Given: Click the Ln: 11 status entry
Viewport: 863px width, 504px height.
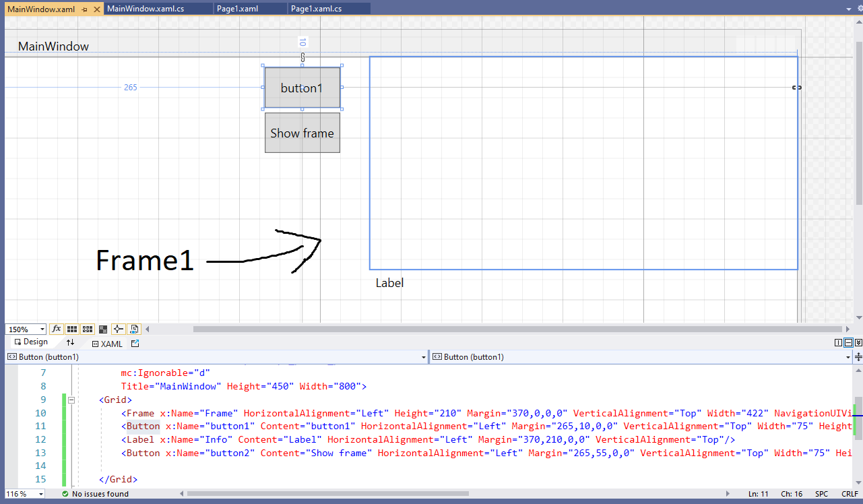Looking at the screenshot, I should tap(759, 494).
